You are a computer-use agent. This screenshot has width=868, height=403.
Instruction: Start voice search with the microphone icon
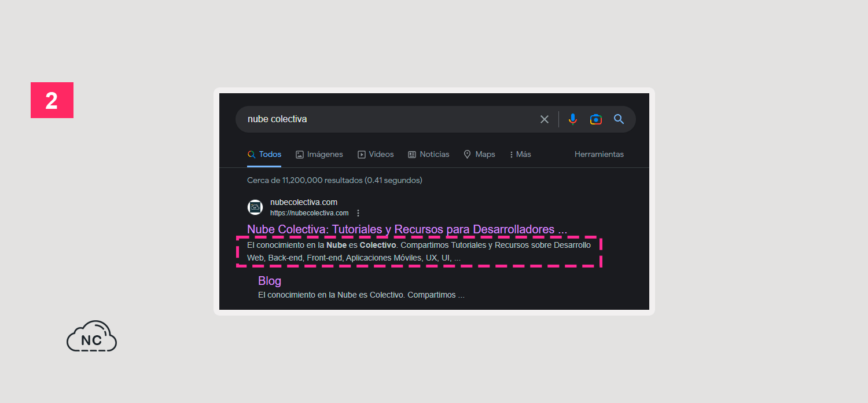[573, 119]
